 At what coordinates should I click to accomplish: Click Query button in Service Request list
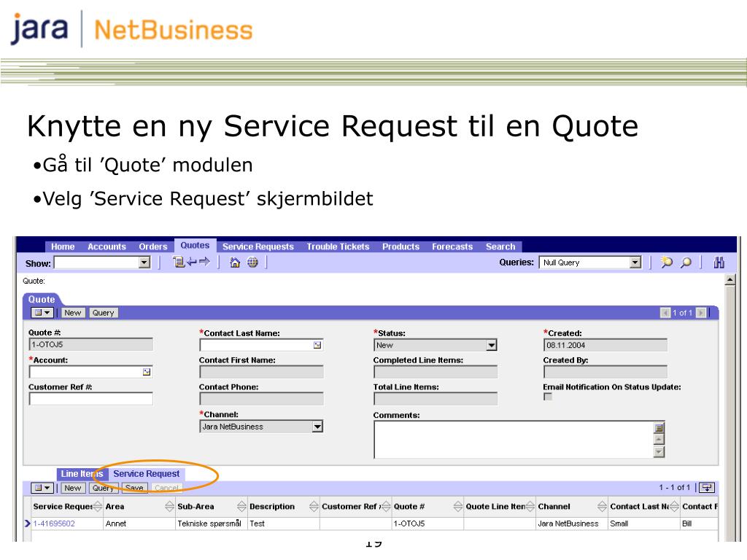click(x=104, y=488)
